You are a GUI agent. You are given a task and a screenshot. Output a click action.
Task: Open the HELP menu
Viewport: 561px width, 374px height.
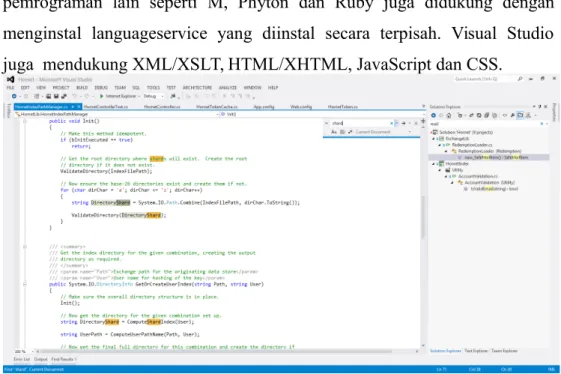click(x=273, y=88)
